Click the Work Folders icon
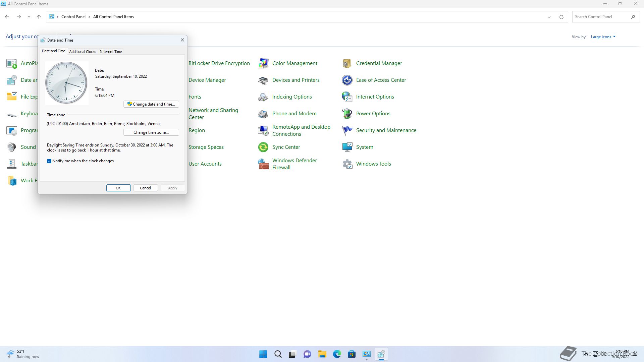This screenshot has height=362, width=644. (x=12, y=181)
